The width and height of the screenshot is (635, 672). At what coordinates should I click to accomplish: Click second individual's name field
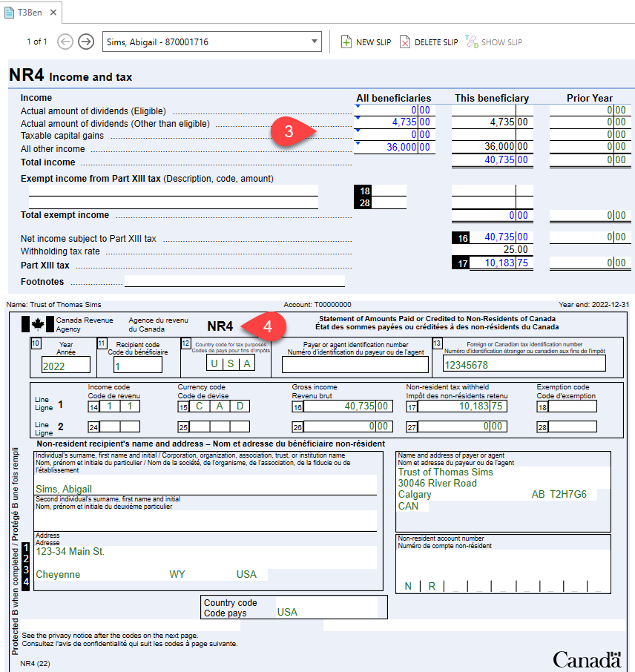pyautogui.click(x=205, y=521)
